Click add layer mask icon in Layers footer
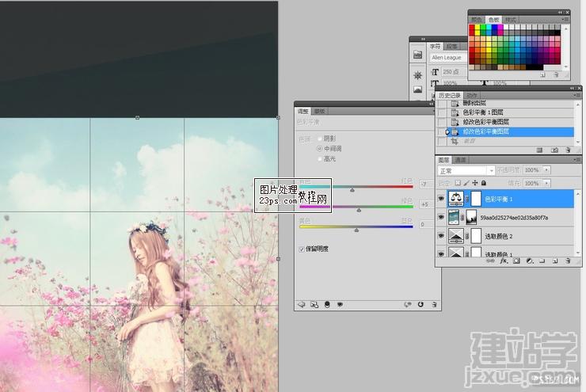The image size is (586, 392). pyautogui.click(x=516, y=261)
